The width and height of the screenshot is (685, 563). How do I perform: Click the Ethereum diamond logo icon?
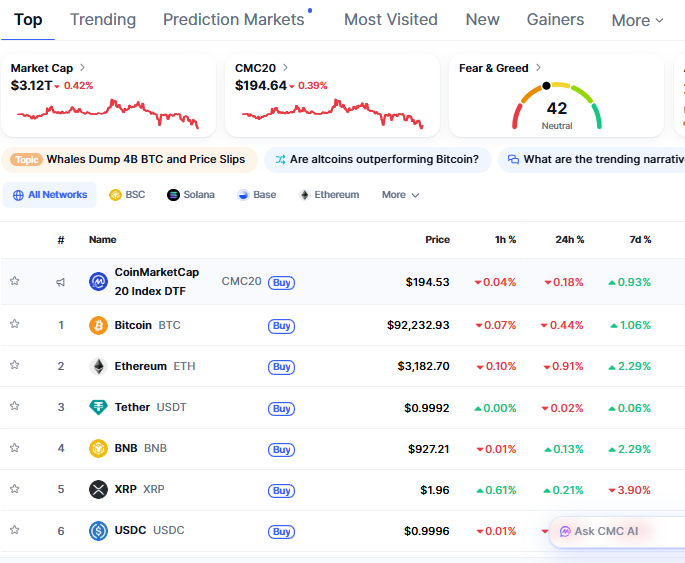point(98,366)
